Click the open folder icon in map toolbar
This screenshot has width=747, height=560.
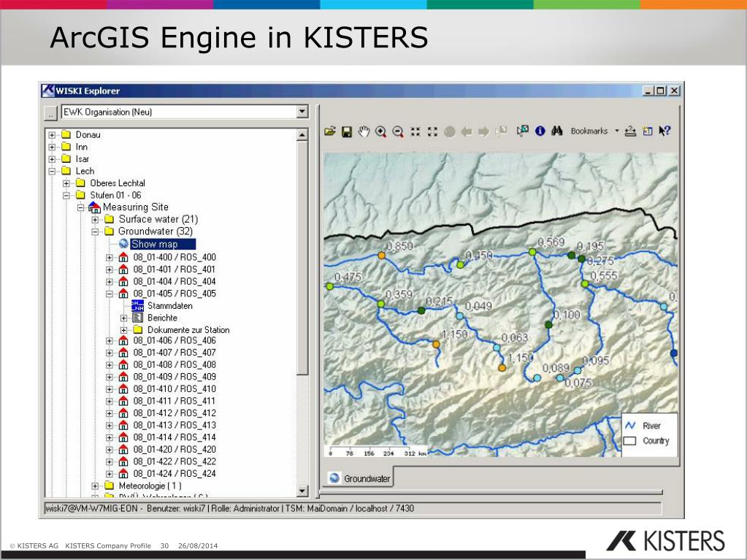pyautogui.click(x=329, y=131)
